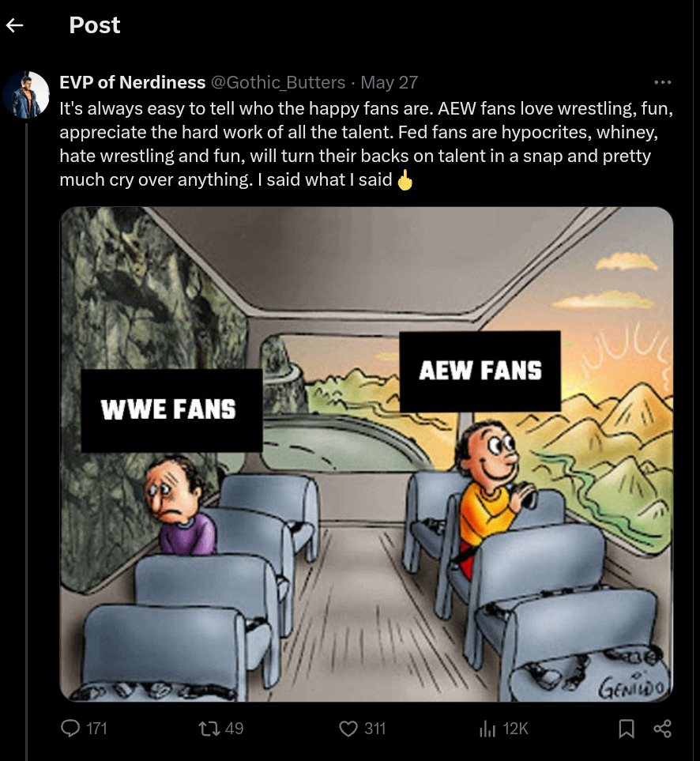Image resolution: width=700 pixels, height=761 pixels.
Task: Click the 311 likes count
Action: click(x=375, y=729)
